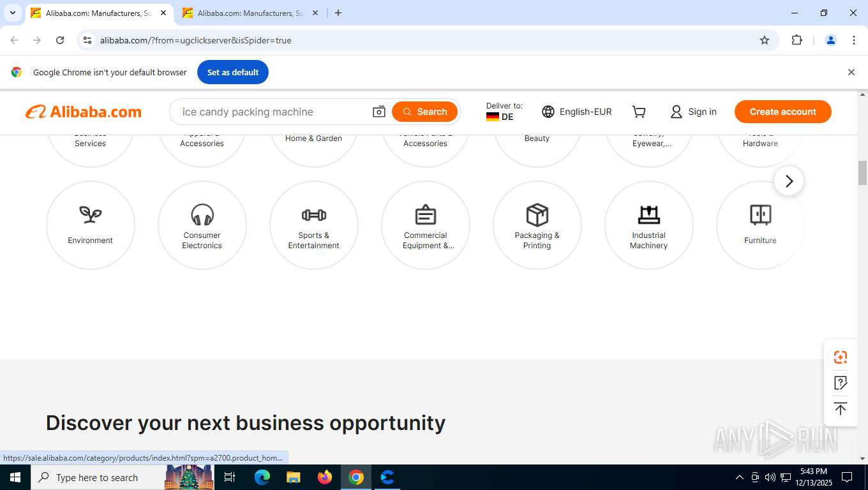Close the second Alibaba.com tab
This screenshot has width=868, height=490.
[x=316, y=13]
